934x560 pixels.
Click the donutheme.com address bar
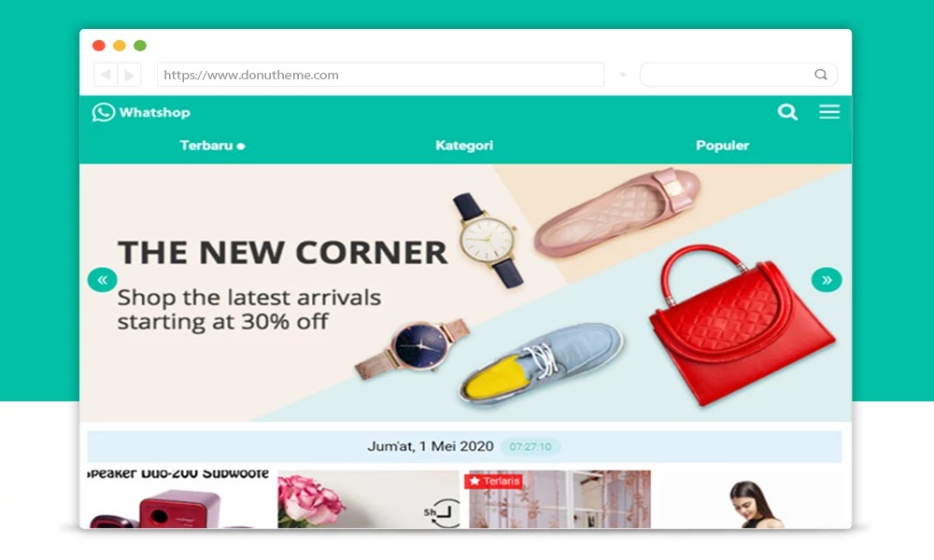381,75
